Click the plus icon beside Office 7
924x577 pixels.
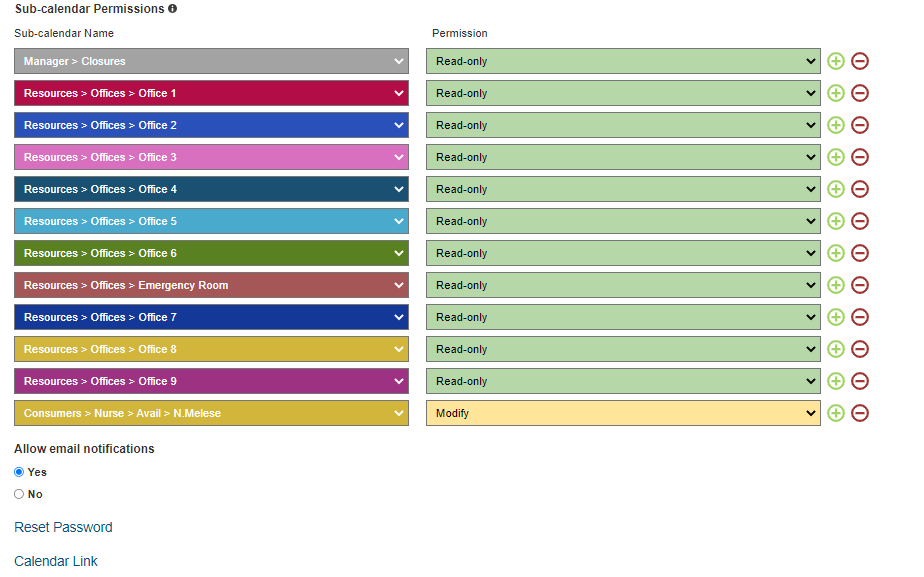[x=836, y=317]
